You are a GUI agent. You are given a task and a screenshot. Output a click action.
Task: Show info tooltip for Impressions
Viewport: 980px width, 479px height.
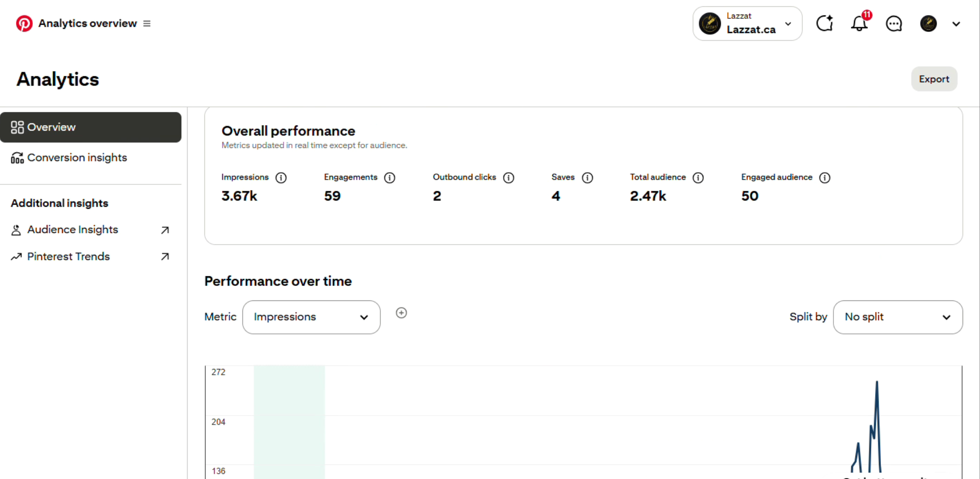(281, 178)
